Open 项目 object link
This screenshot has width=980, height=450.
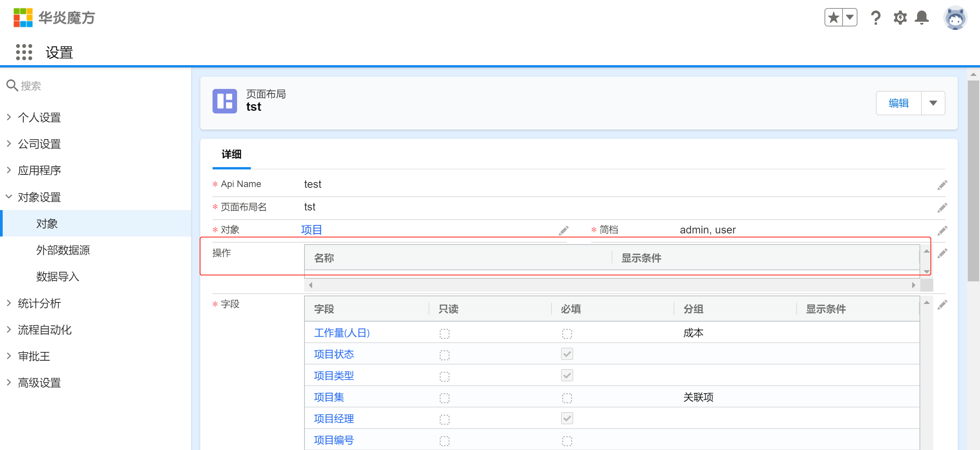(x=311, y=230)
